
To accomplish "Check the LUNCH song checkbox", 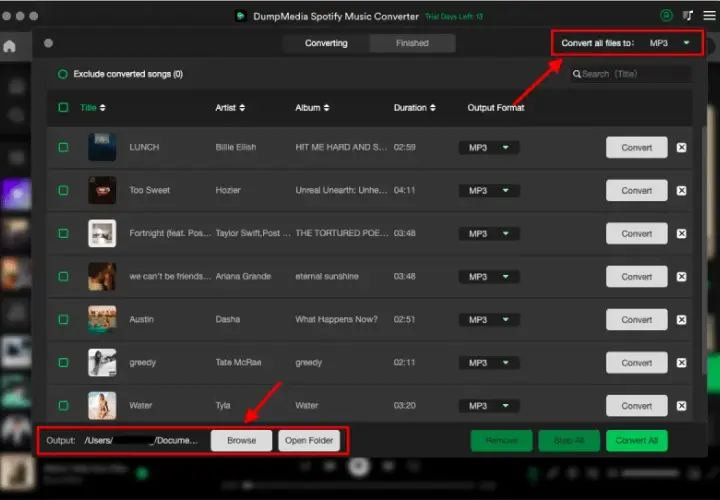I will click(63, 147).
